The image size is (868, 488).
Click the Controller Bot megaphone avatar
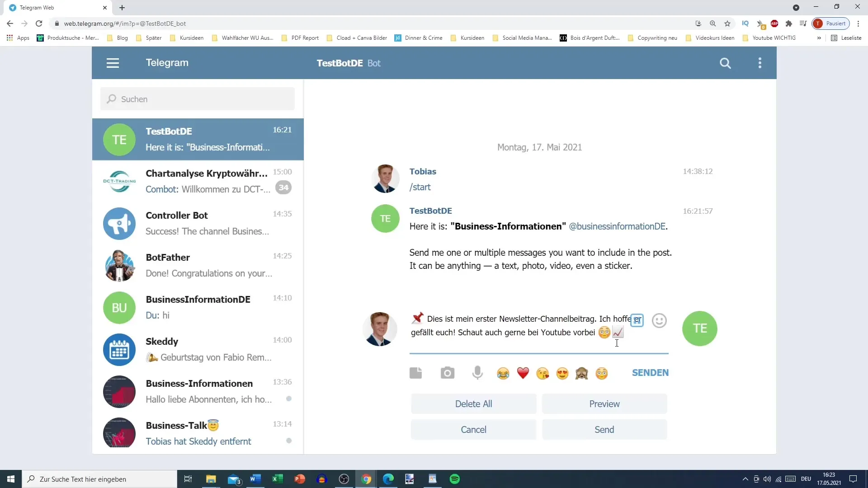[119, 224]
